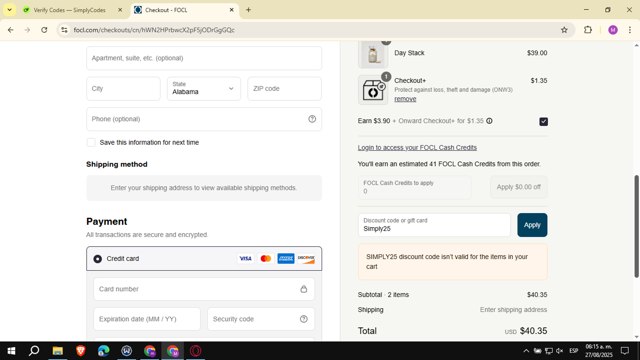
Task: Click the American Express logo
Action: 286,258
